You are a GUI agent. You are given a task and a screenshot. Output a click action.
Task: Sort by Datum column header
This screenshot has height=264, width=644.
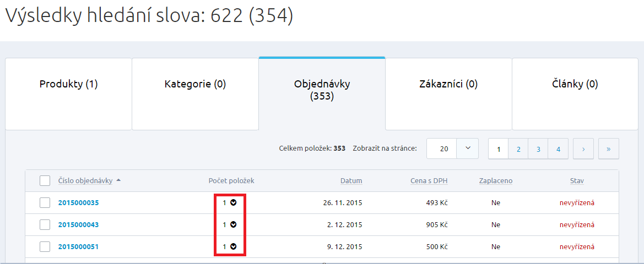351,180
